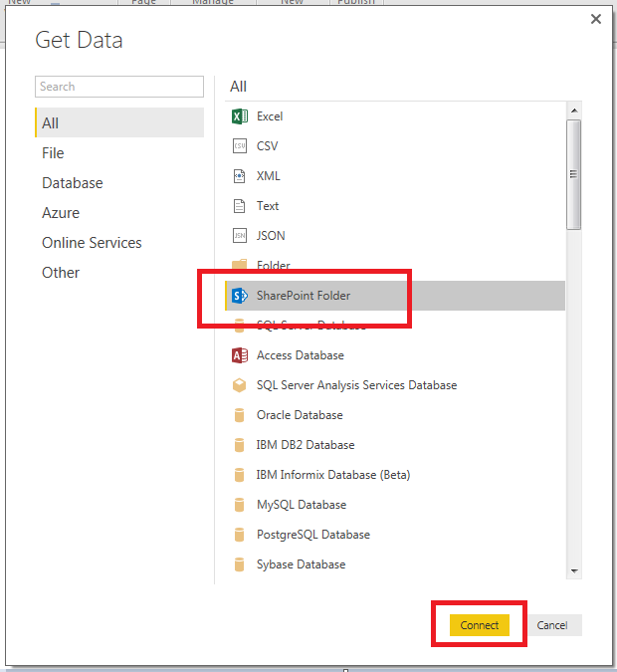Image resolution: width=617 pixels, height=672 pixels.
Task: Select the Database category
Action: click(x=119, y=183)
